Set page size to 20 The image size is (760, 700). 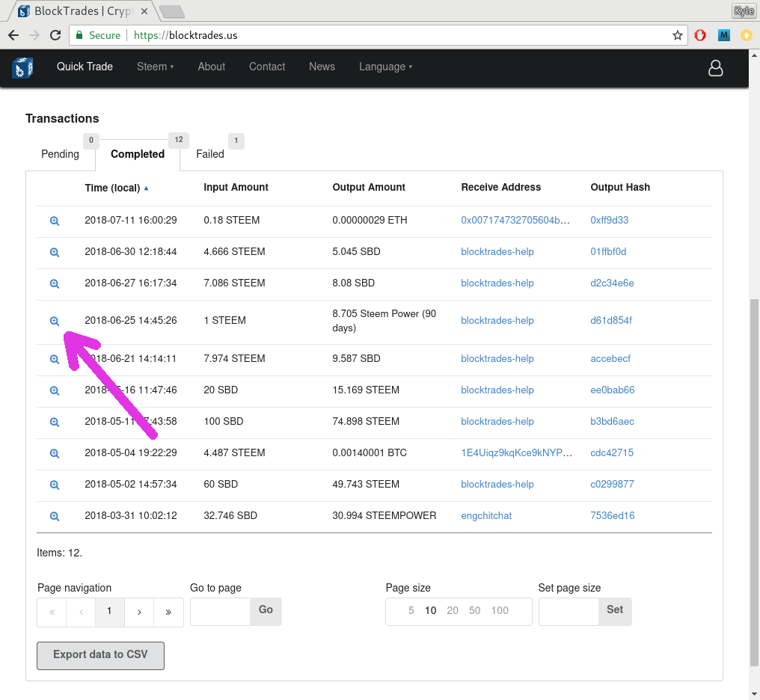pos(453,610)
